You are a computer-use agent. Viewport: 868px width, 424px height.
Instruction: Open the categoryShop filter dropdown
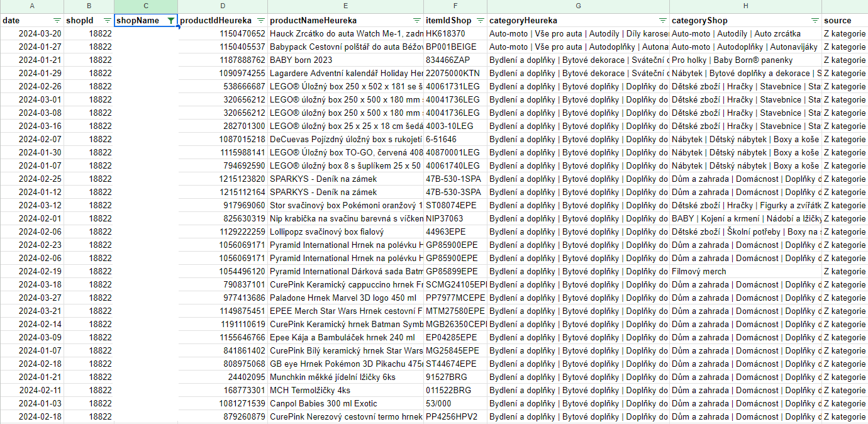coord(815,21)
